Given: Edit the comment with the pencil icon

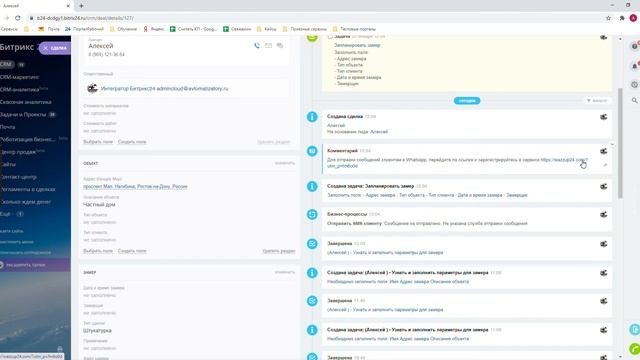Looking at the screenshot, I should click(x=605, y=165).
